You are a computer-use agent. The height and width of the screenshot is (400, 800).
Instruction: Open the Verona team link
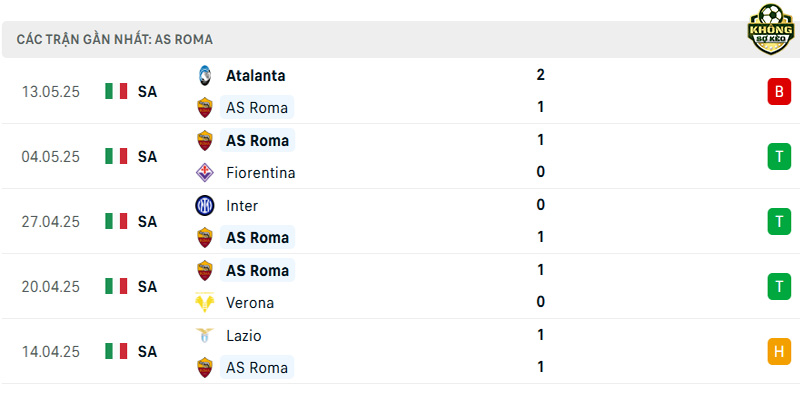tap(250, 303)
